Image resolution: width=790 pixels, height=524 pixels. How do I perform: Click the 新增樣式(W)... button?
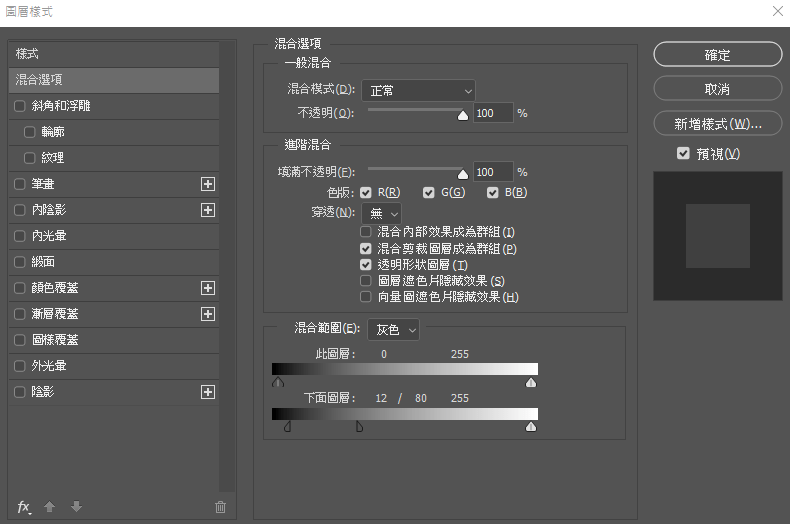[717, 124]
